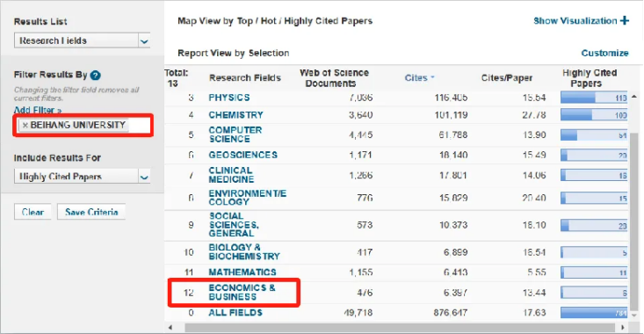This screenshot has height=334, width=644.
Task: Select Hot papers map view
Action: click(x=268, y=21)
